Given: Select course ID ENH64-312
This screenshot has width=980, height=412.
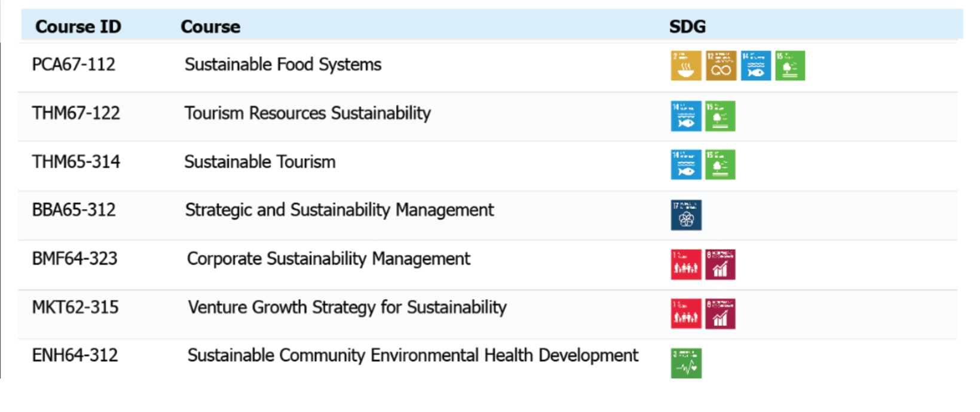Looking at the screenshot, I should pos(75,355).
